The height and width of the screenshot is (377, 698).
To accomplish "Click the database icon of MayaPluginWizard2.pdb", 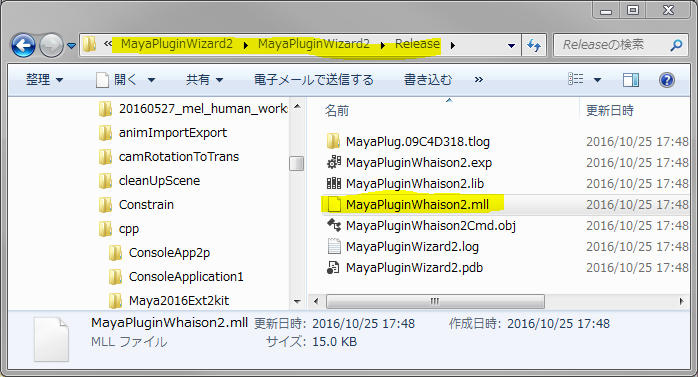I will [333, 268].
